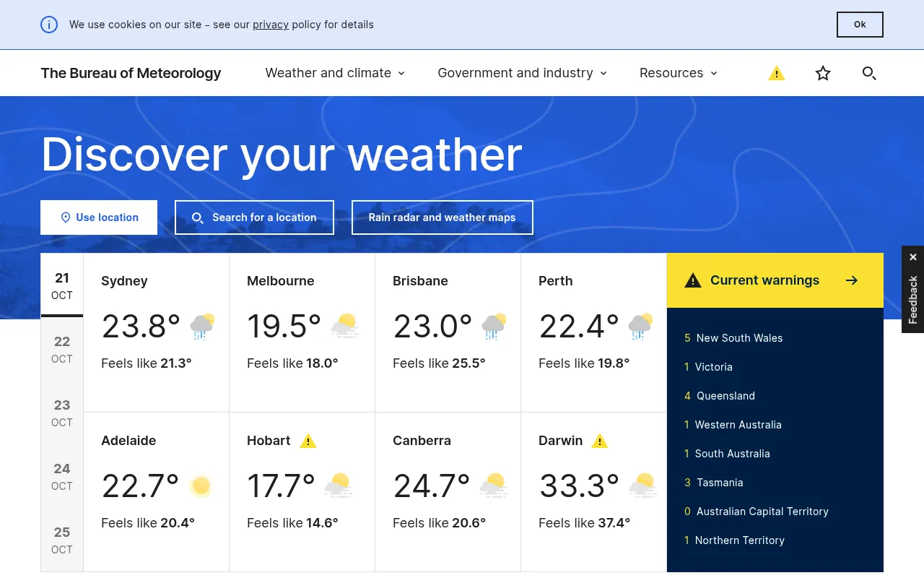Dismiss cookie notice with Ok button
924x578 pixels.
pos(860,25)
